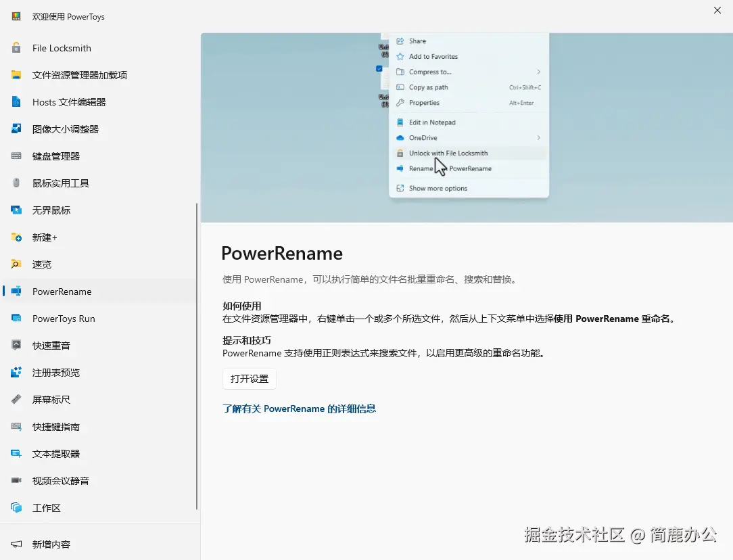Click the 无界鼠标 sidebar icon

[16, 210]
